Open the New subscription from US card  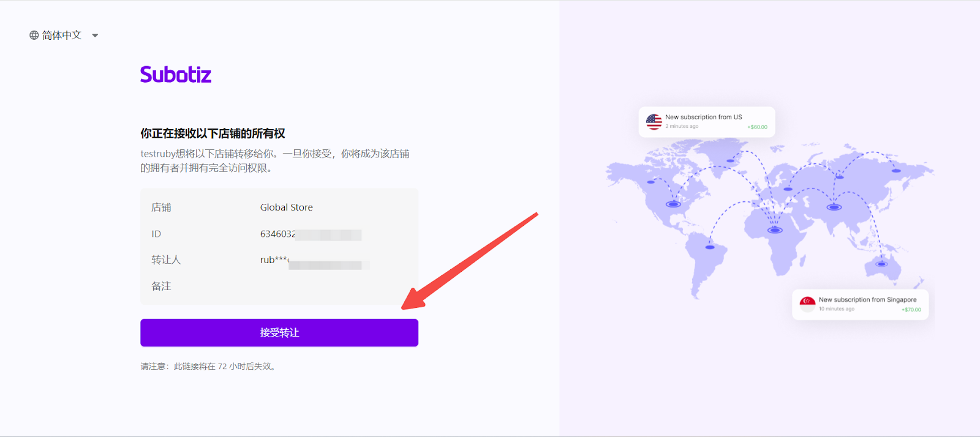click(x=707, y=122)
